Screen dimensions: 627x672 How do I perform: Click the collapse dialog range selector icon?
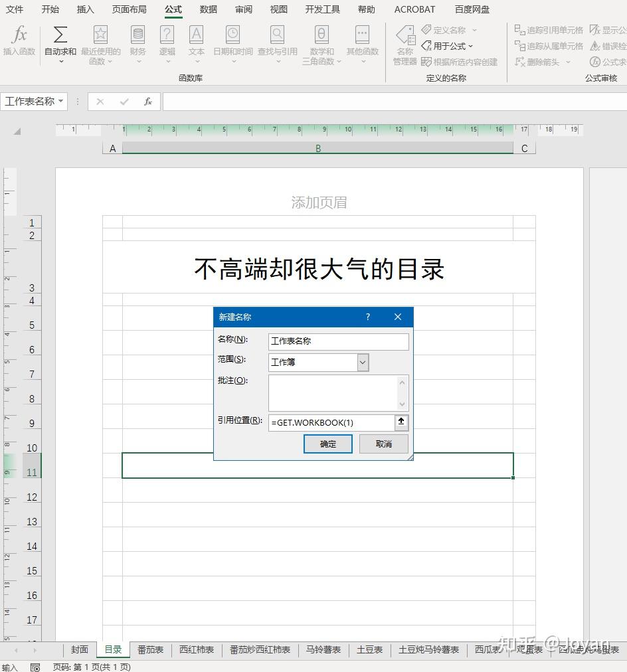point(401,422)
